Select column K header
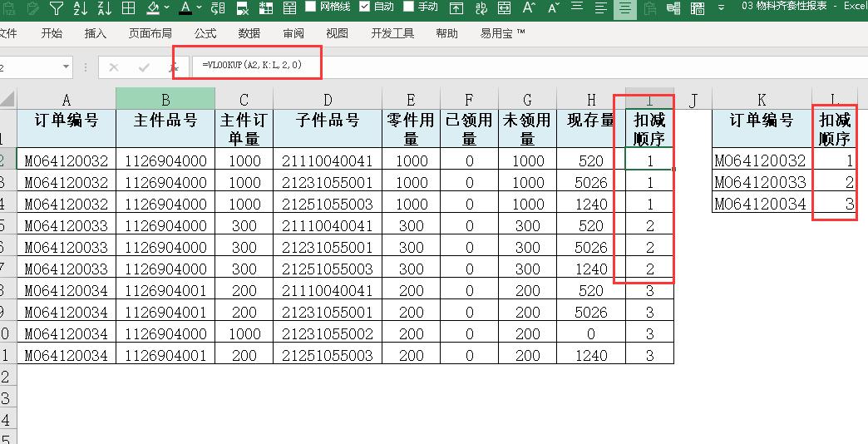This screenshot has width=868, height=444. (x=762, y=100)
